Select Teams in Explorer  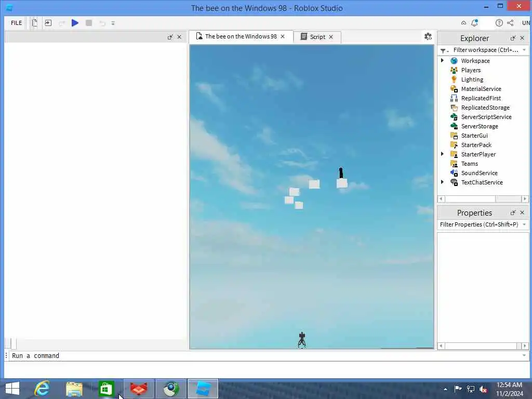(469, 164)
